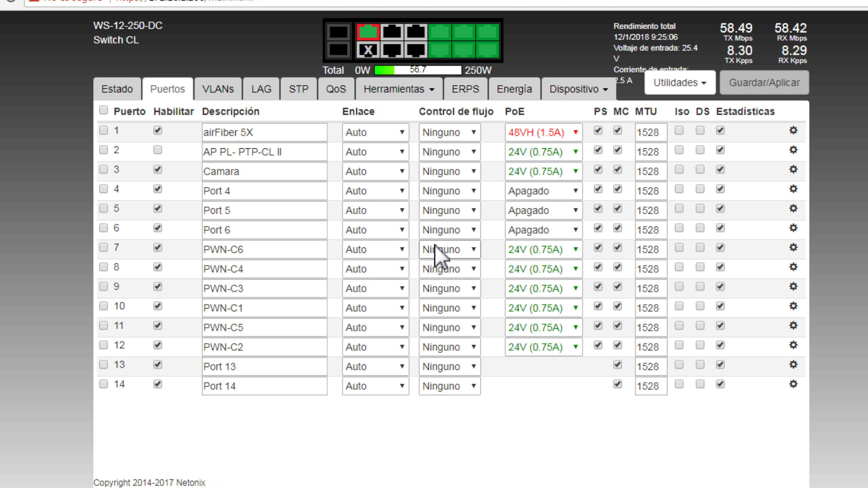
Task: Click the top-right green port in switch diagram
Action: point(487,32)
